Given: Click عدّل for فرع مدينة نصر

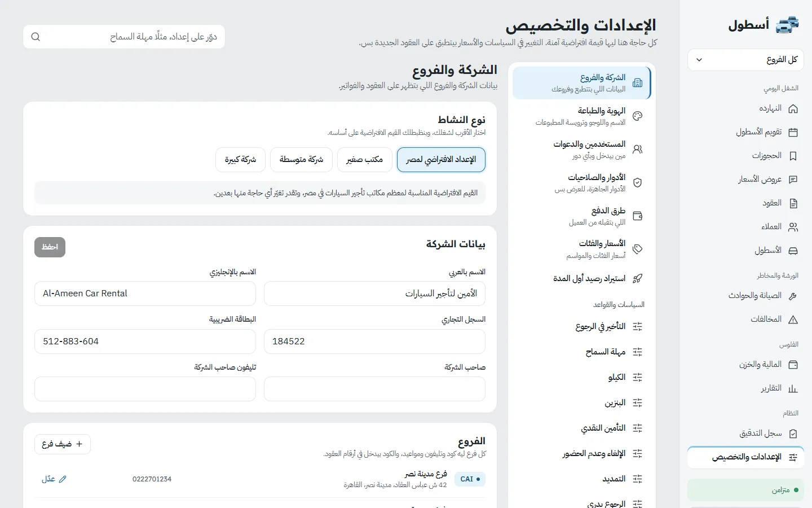Looking at the screenshot, I should 54,479.
